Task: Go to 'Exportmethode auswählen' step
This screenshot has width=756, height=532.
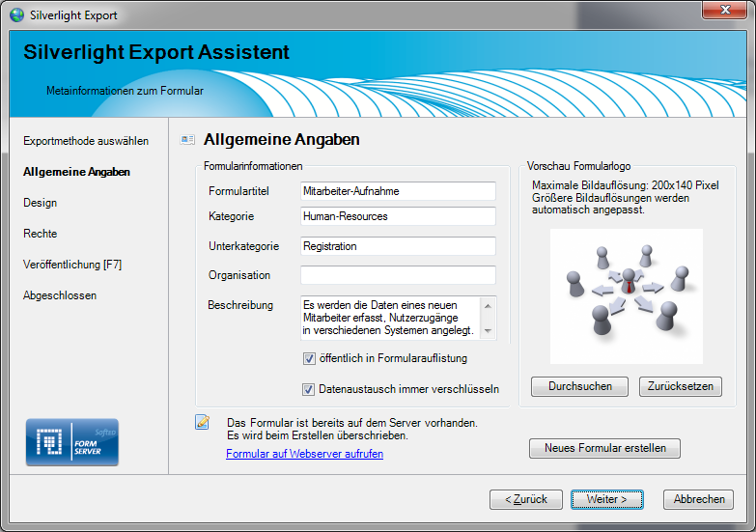Action: click(86, 141)
